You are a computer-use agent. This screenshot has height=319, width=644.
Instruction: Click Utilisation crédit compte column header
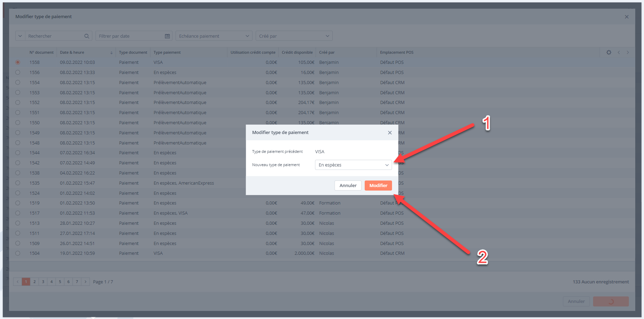point(253,52)
